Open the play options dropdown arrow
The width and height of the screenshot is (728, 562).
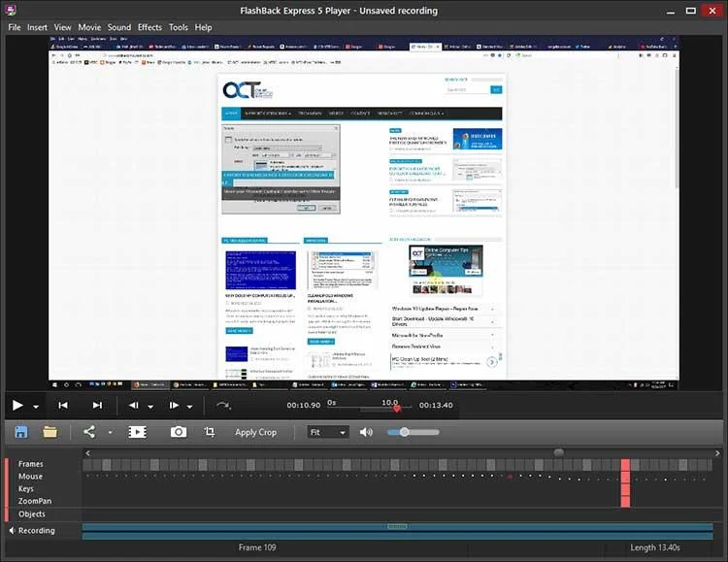36,407
